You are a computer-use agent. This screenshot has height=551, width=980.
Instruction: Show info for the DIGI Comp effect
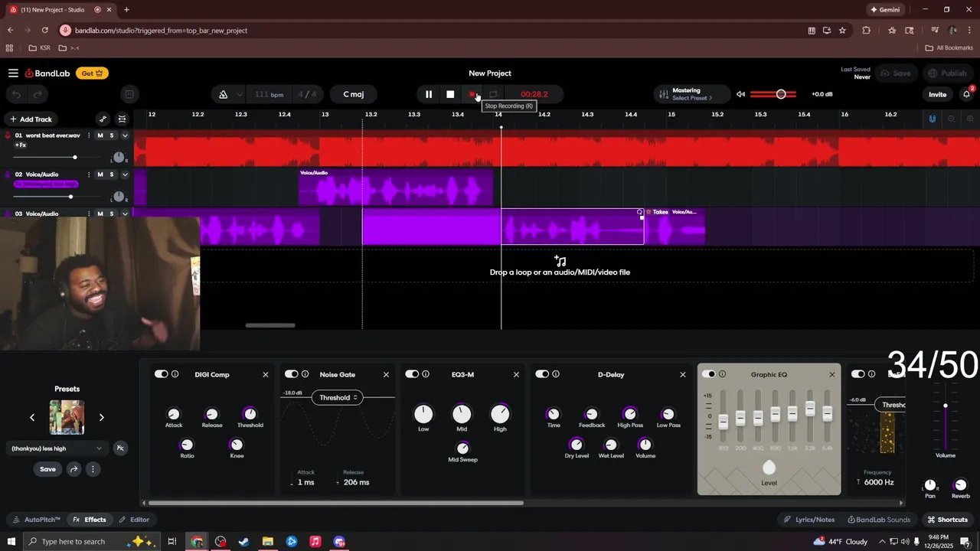[175, 374]
